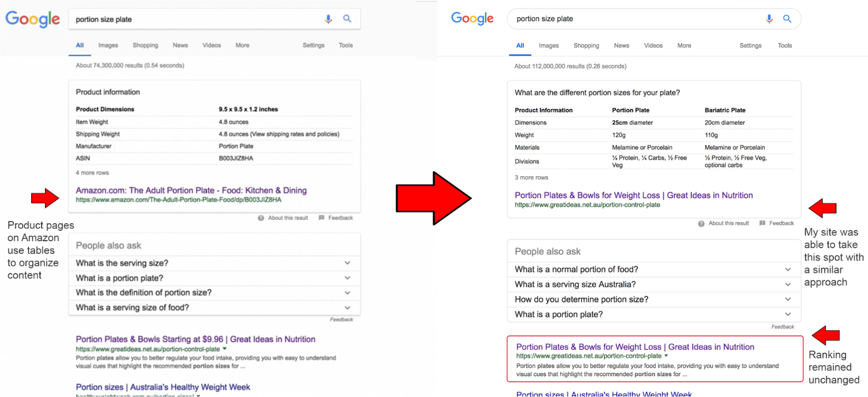
Task: Open Tools on right page
Action: pos(784,46)
